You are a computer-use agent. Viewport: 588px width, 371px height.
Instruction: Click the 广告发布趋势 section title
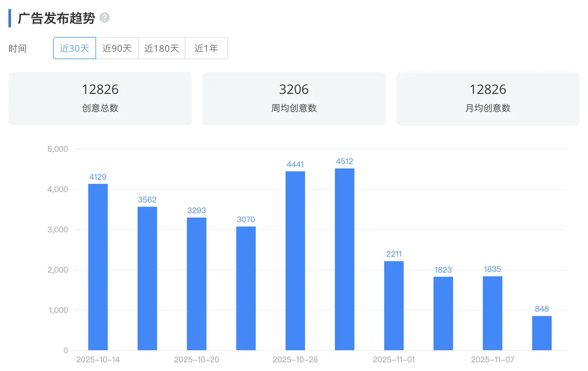tap(56, 18)
